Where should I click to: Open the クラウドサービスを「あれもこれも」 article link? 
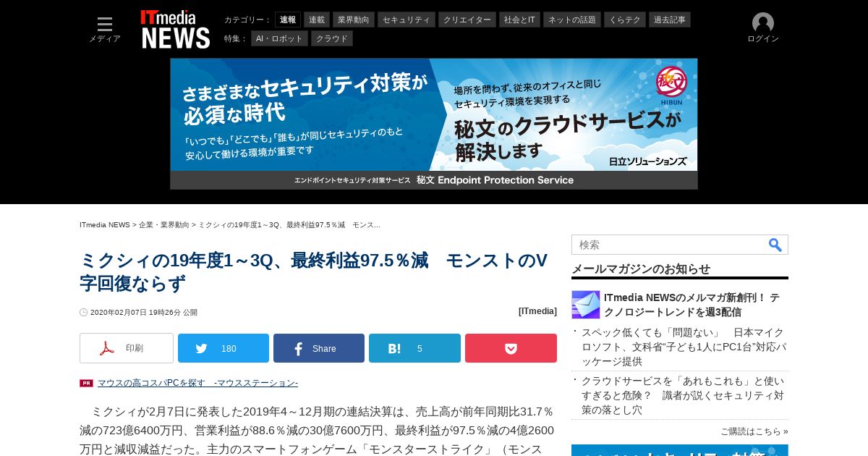pos(683,395)
